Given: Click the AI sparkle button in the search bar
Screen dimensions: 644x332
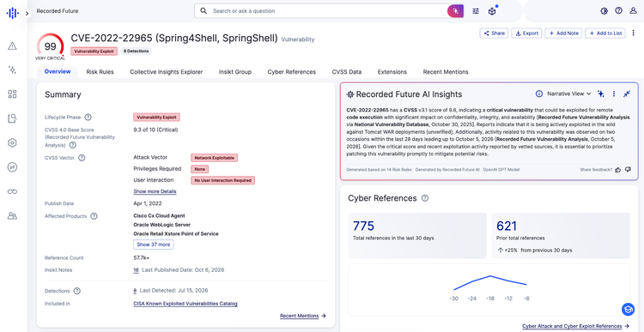Looking at the screenshot, I should click(455, 11).
